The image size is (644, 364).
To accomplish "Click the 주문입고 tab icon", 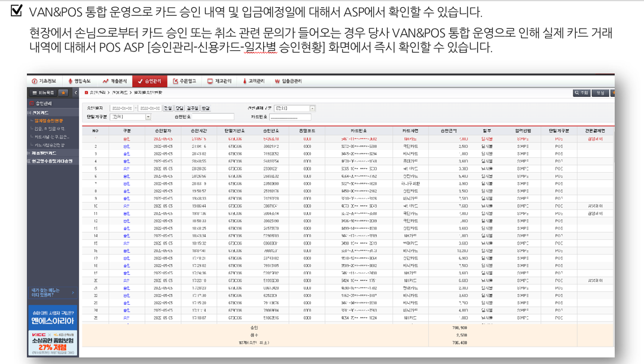I will (175, 81).
